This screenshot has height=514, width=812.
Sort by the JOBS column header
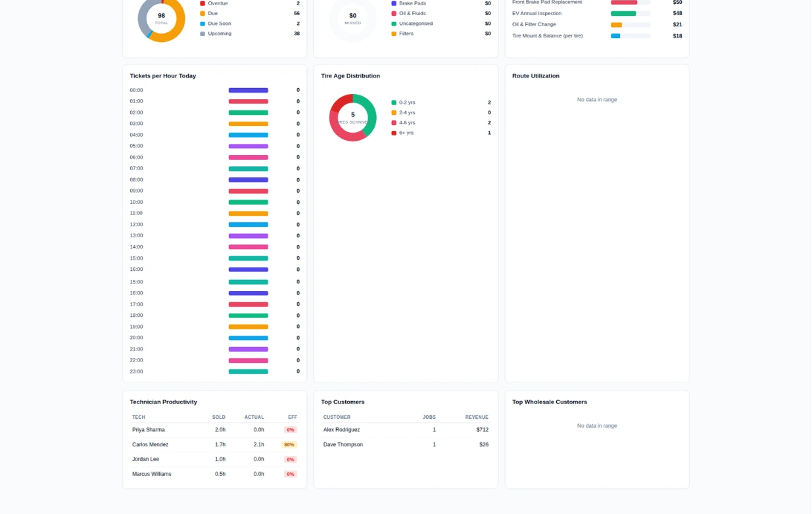(429, 417)
